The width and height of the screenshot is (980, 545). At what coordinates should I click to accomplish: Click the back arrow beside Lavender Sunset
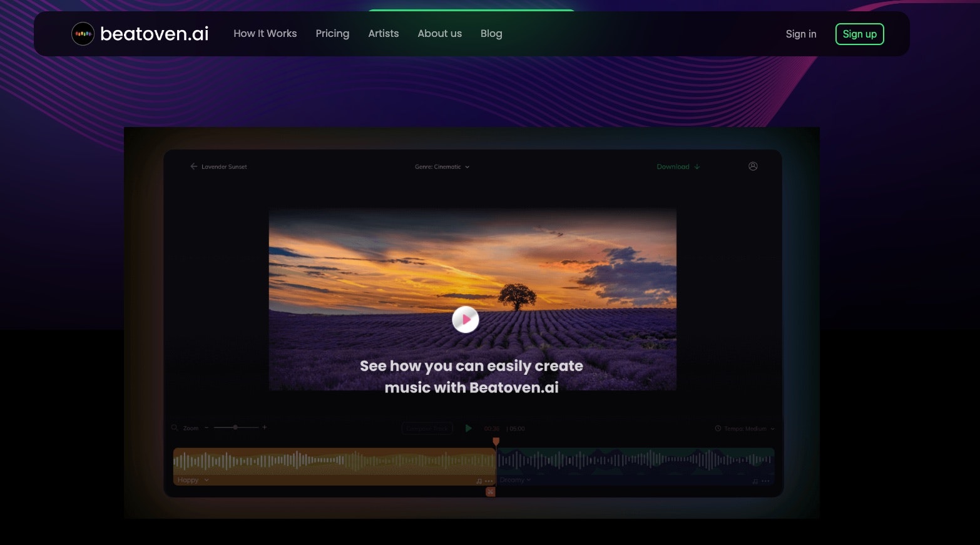click(x=193, y=166)
